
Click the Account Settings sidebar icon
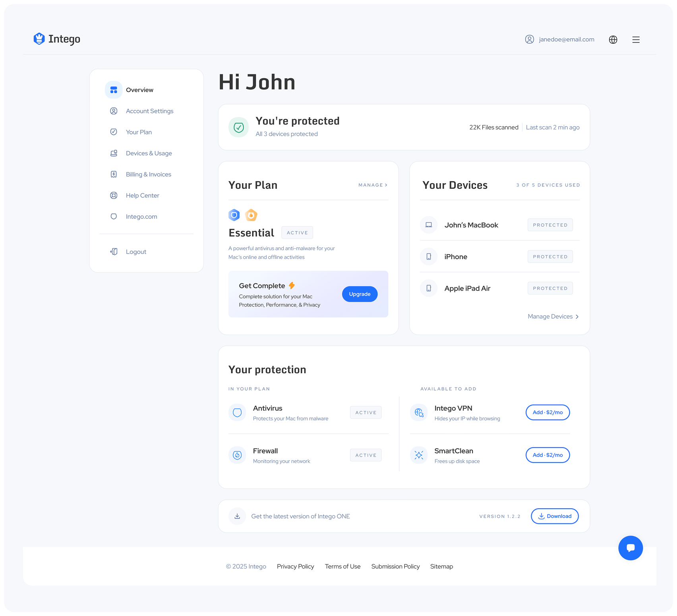114,111
